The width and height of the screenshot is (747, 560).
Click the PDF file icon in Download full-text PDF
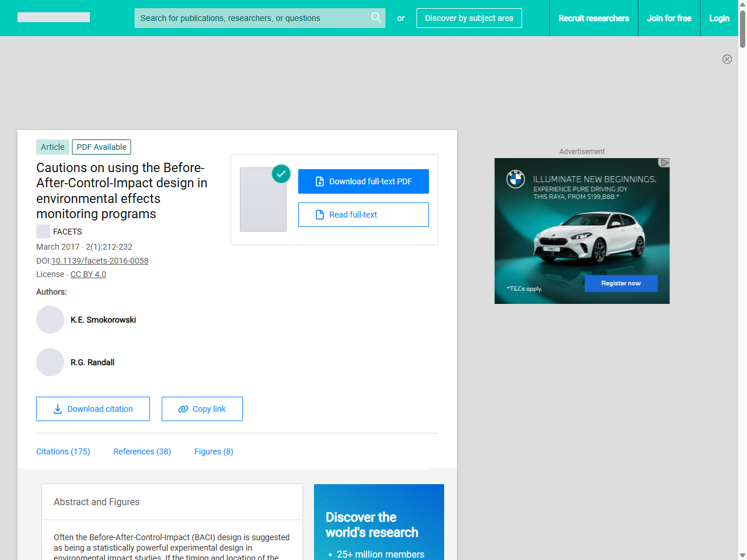[x=319, y=181]
